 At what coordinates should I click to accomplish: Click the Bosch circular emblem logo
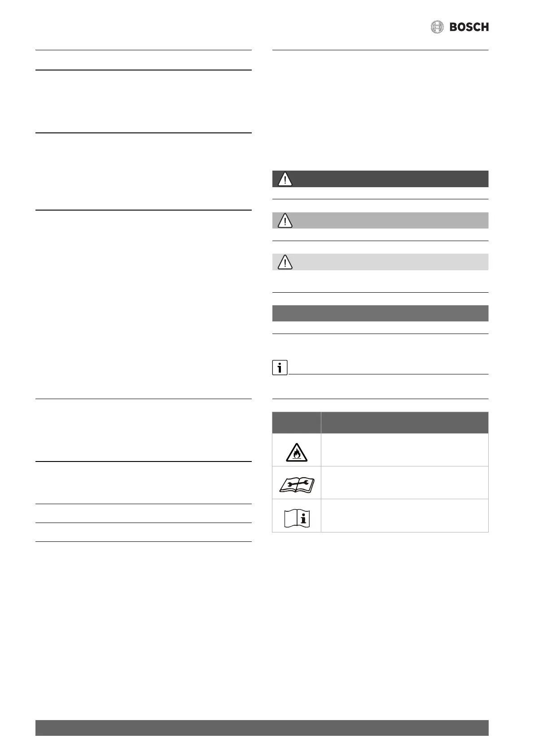[x=437, y=27]
